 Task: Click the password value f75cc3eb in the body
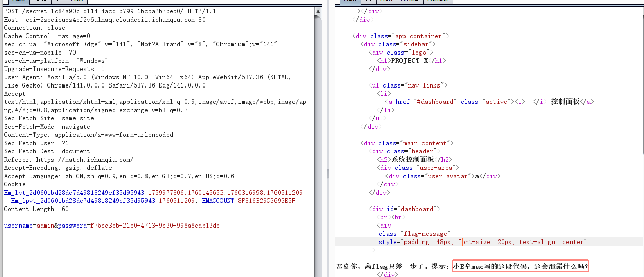pyautogui.click(x=154, y=226)
